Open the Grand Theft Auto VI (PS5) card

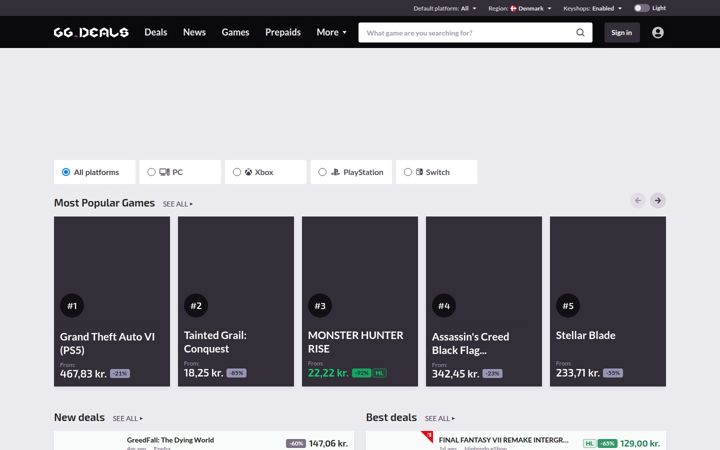[112, 301]
